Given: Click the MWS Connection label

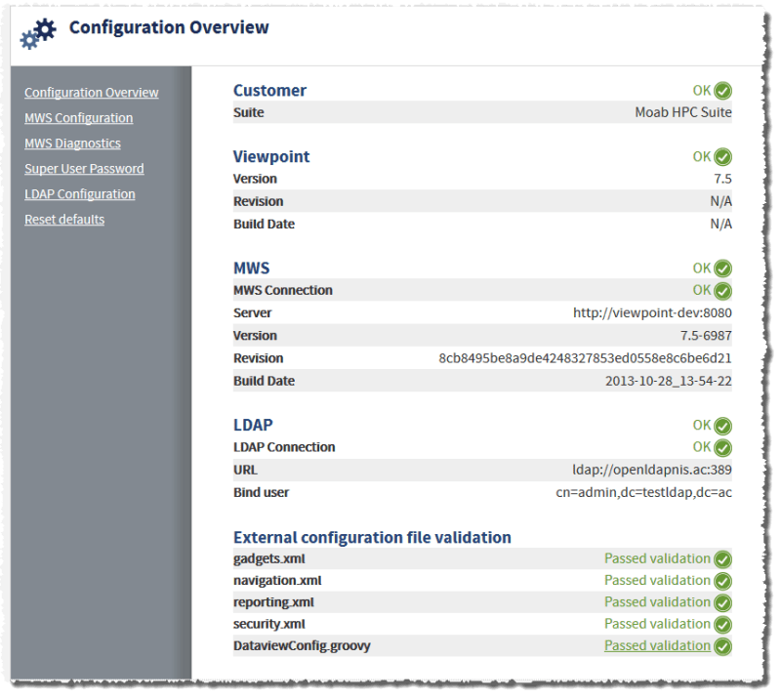Looking at the screenshot, I should 283,291.
